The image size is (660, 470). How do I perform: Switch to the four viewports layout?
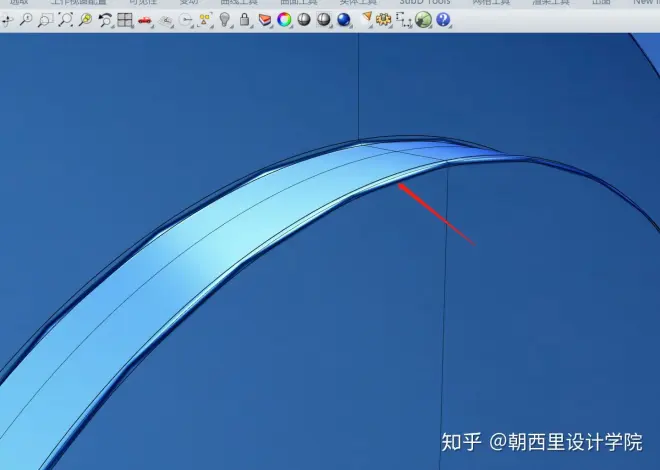pyautogui.click(x=125, y=20)
